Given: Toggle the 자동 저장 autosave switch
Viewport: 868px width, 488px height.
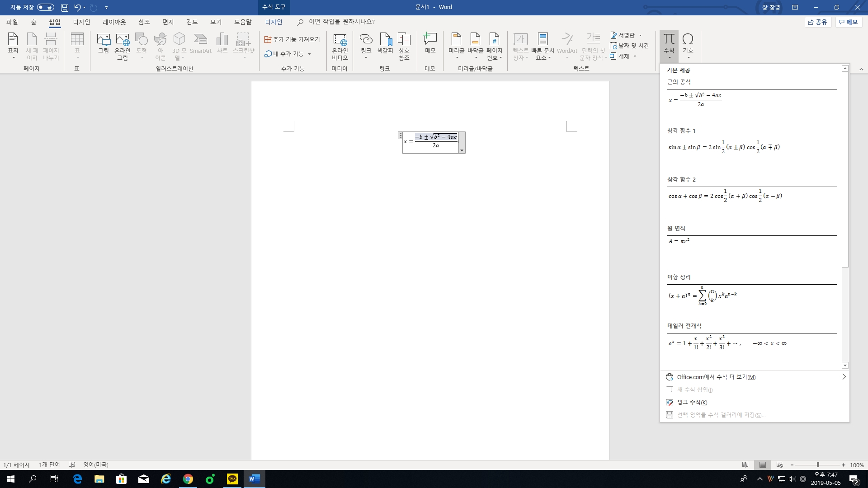Looking at the screenshot, I should tap(46, 7).
